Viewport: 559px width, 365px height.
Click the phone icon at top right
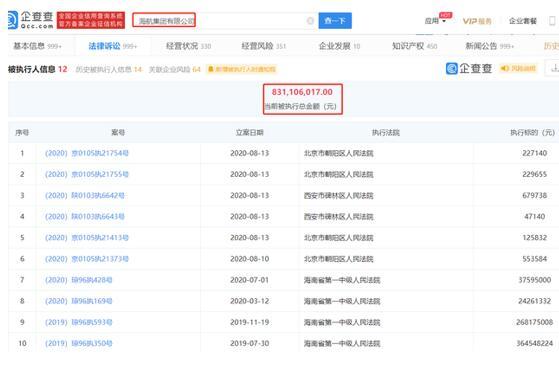click(x=552, y=21)
